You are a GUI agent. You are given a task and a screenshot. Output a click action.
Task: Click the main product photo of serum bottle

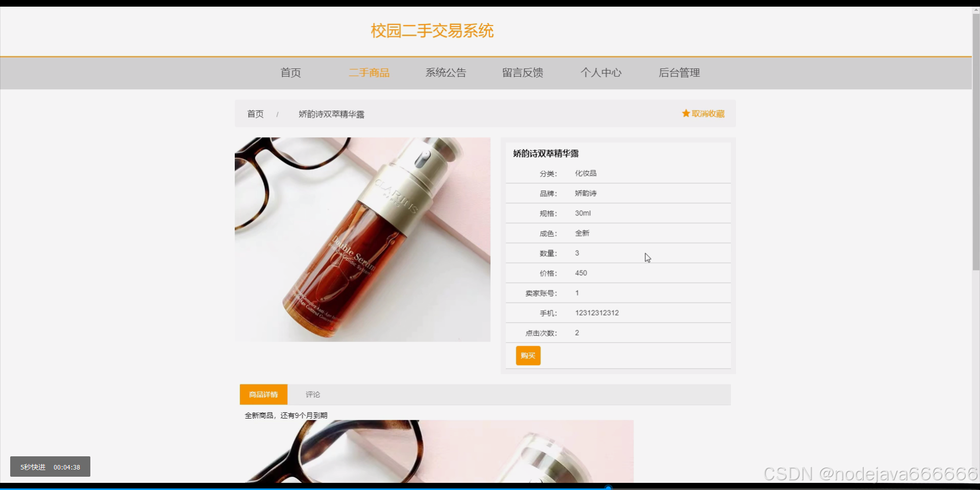pyautogui.click(x=362, y=239)
